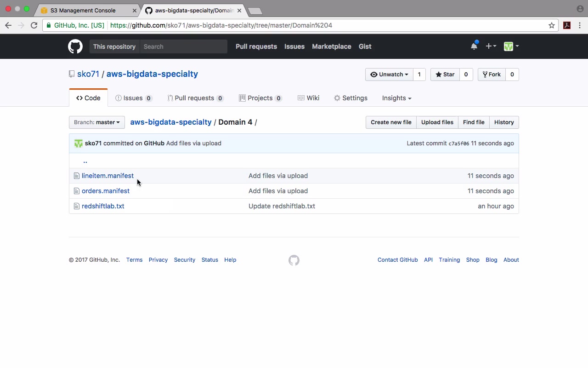
Task: Click the Upload files button
Action: [437, 122]
